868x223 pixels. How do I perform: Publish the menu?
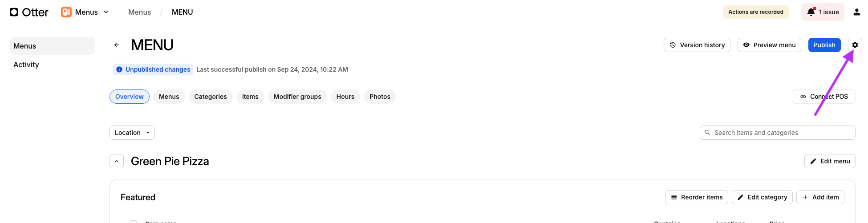[824, 45]
